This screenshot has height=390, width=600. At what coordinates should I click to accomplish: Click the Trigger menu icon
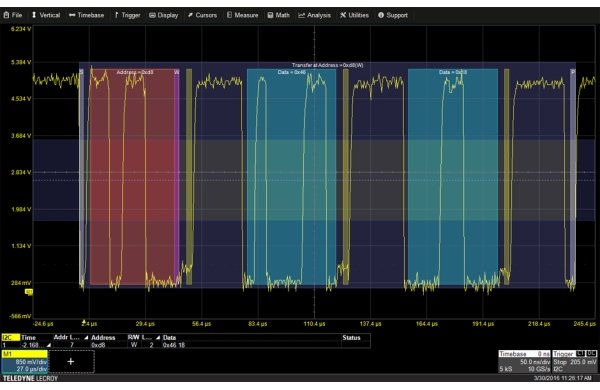click(x=116, y=15)
